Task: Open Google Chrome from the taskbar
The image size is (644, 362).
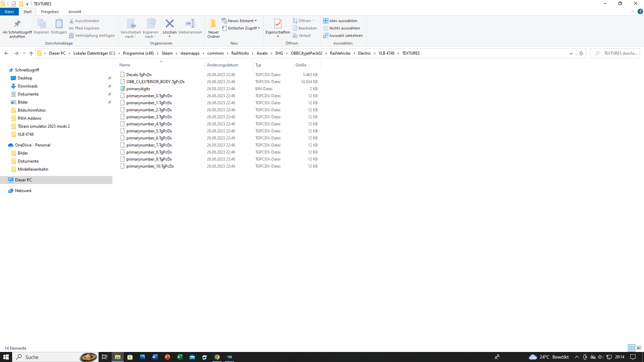Action: coord(217,357)
